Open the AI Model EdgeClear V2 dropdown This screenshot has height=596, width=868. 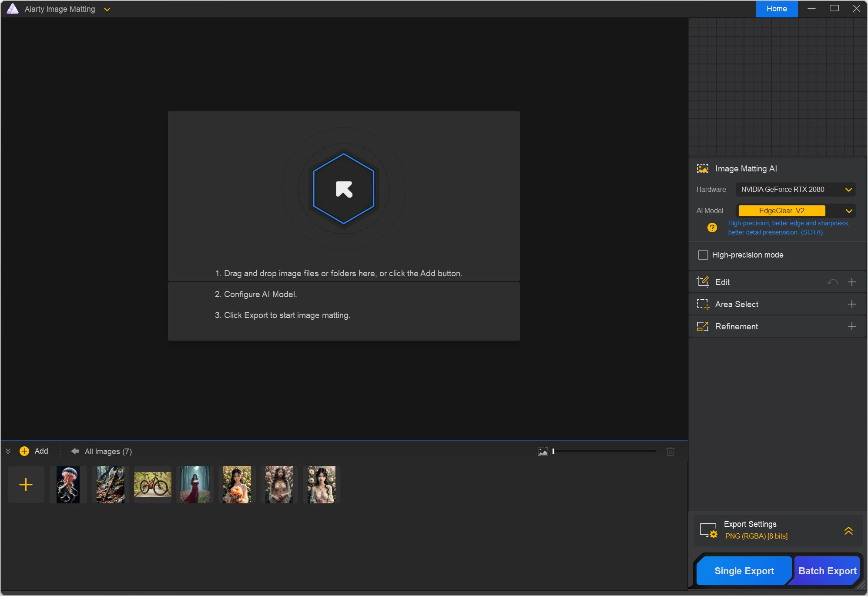[x=795, y=211]
